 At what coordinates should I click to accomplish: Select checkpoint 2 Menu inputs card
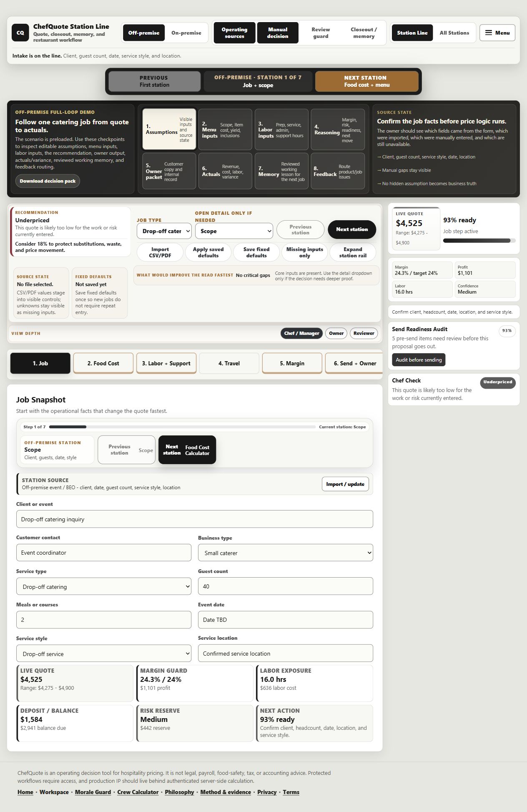[225, 129]
